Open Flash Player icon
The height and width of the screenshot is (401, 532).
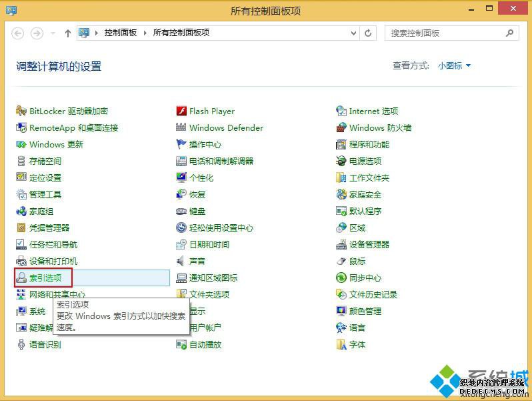181,111
